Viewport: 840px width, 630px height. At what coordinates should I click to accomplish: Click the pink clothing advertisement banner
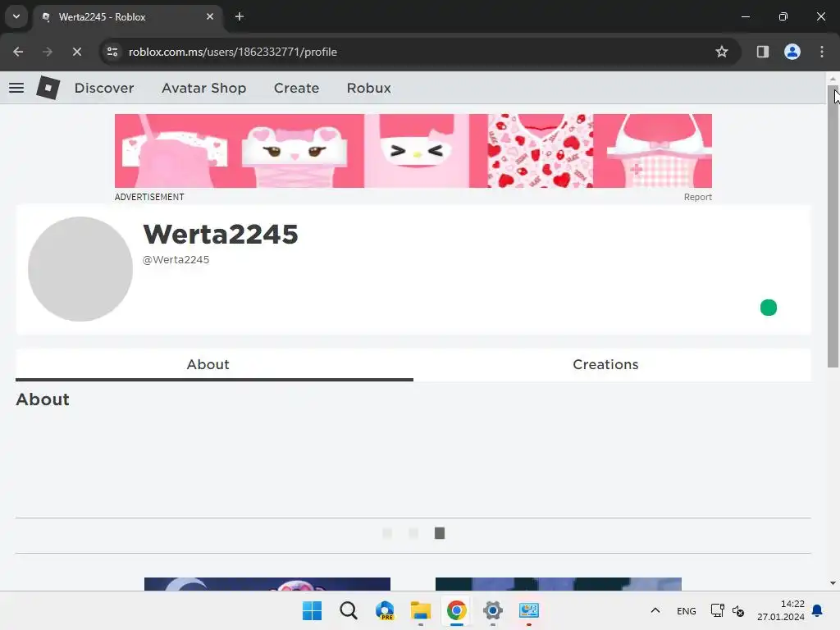click(x=413, y=151)
